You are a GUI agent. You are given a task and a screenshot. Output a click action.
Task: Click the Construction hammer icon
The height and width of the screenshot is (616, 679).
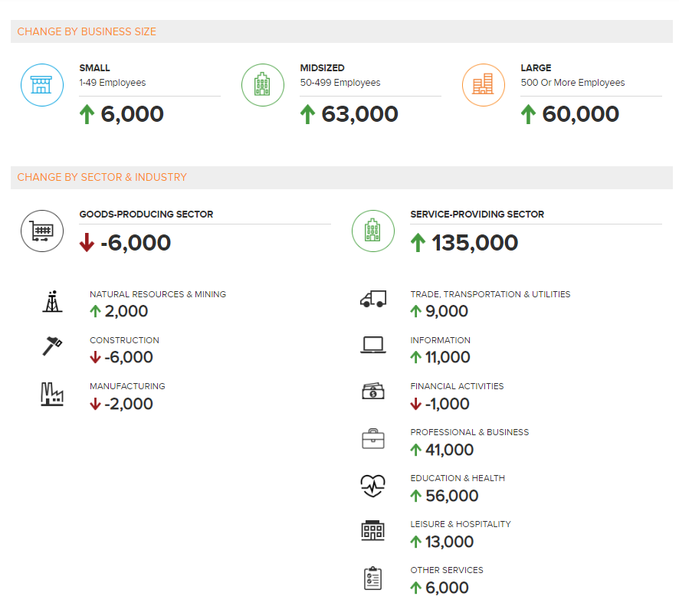[x=51, y=347]
